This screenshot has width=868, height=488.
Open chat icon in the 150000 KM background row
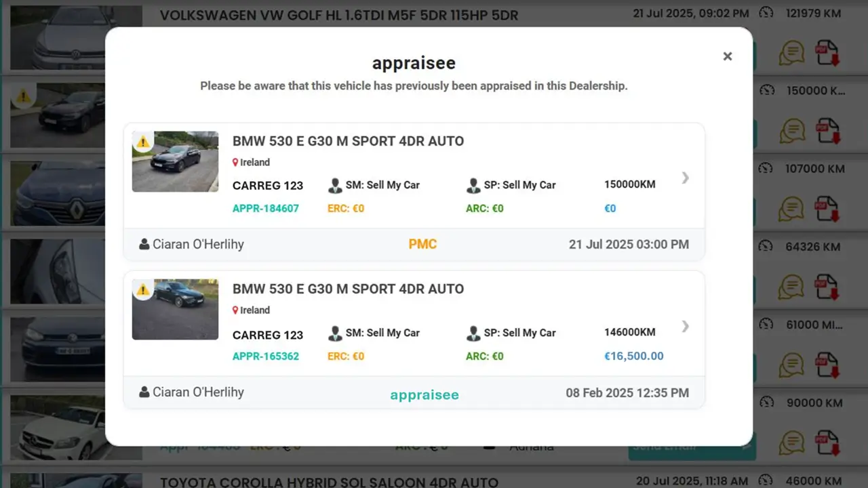pyautogui.click(x=791, y=131)
